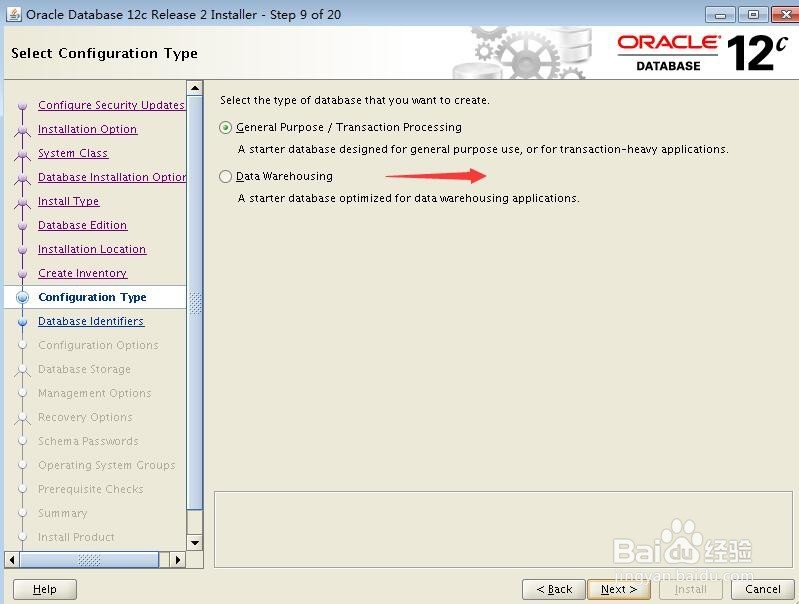Go back to Database Edition step
Viewport: 799px width, 604px height.
pyautogui.click(x=83, y=225)
